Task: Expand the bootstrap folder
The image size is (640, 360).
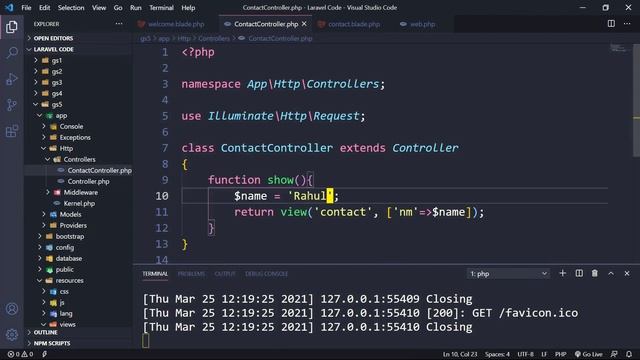Action: (69, 236)
